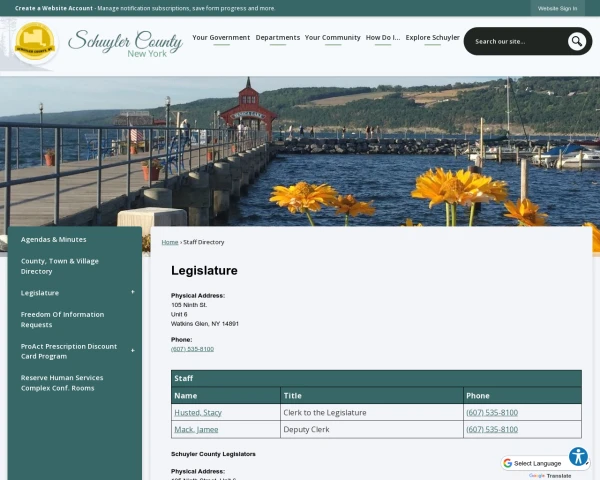This screenshot has height=480, width=600.
Task: Open Legislature sidebar item
Action: 40,293
